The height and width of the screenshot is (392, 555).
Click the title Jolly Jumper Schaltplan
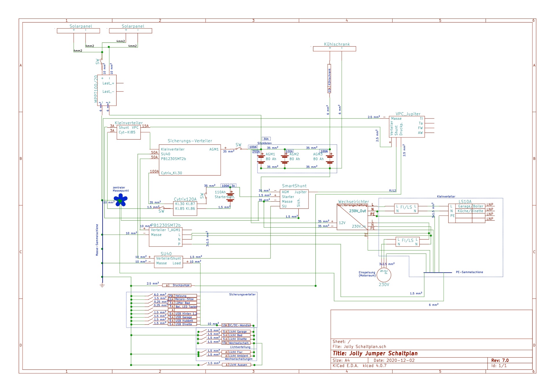coord(375,353)
